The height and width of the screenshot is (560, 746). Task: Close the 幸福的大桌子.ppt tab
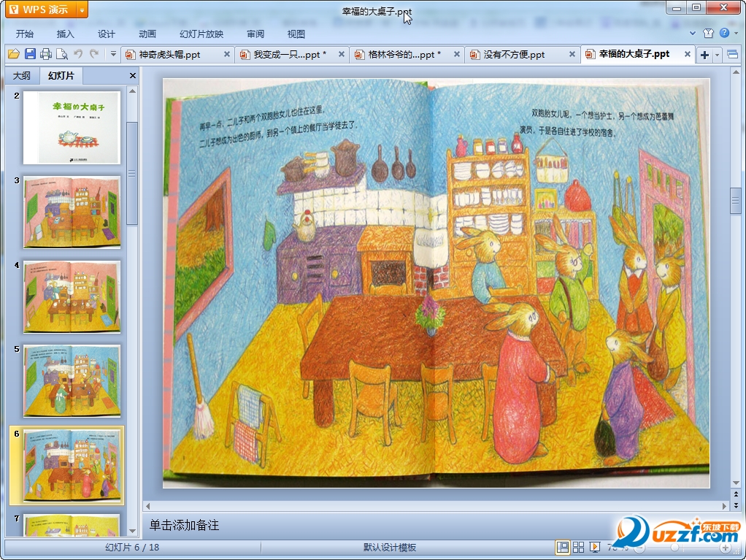tap(688, 54)
